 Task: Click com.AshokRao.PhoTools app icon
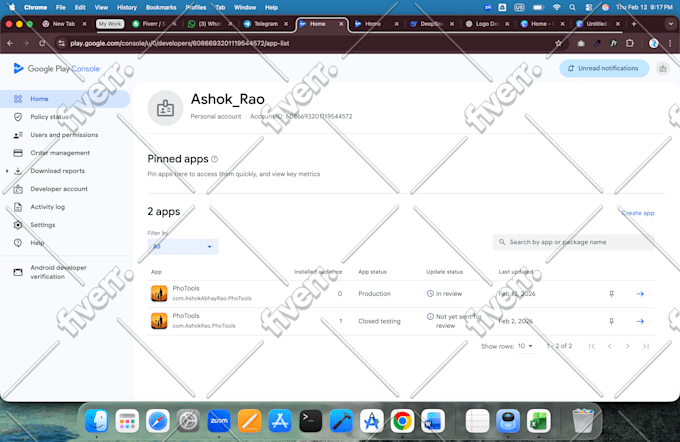point(159,321)
